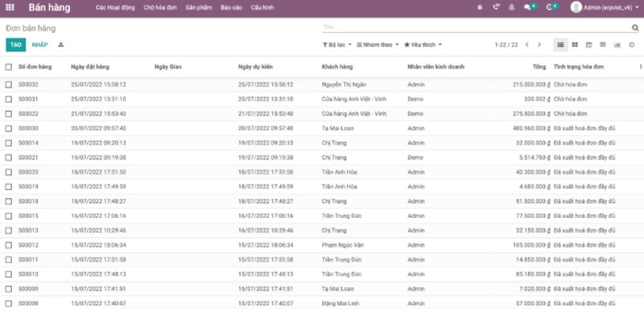Select checkbox for order S00030
The height and width of the screenshot is (309, 644).
(9, 129)
